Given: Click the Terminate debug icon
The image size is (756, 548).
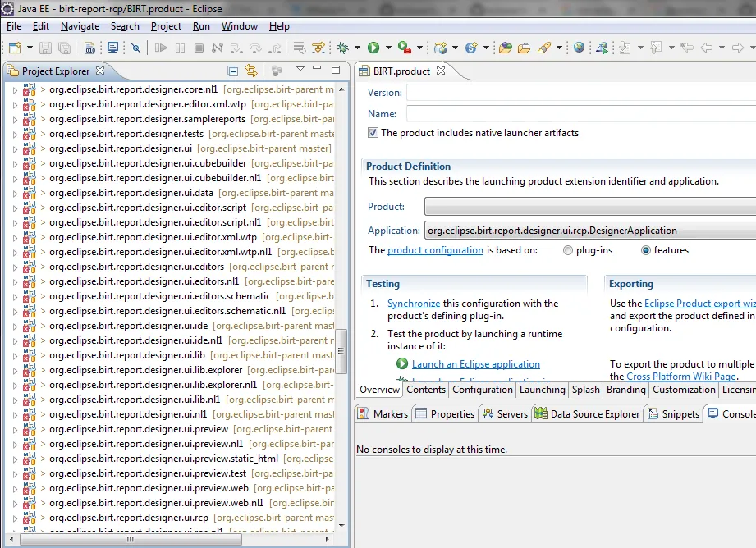Looking at the screenshot, I should pyautogui.click(x=199, y=48).
